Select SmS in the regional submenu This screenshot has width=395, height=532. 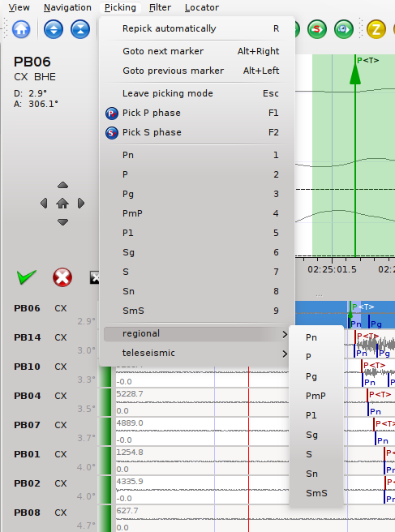tap(316, 493)
